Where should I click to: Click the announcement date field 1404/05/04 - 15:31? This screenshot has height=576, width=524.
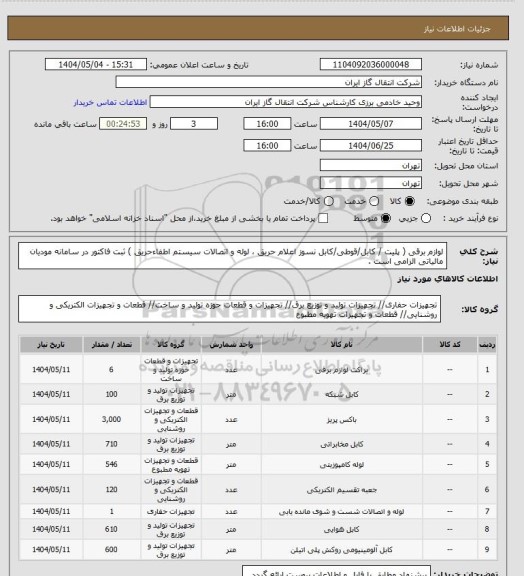coord(96,64)
